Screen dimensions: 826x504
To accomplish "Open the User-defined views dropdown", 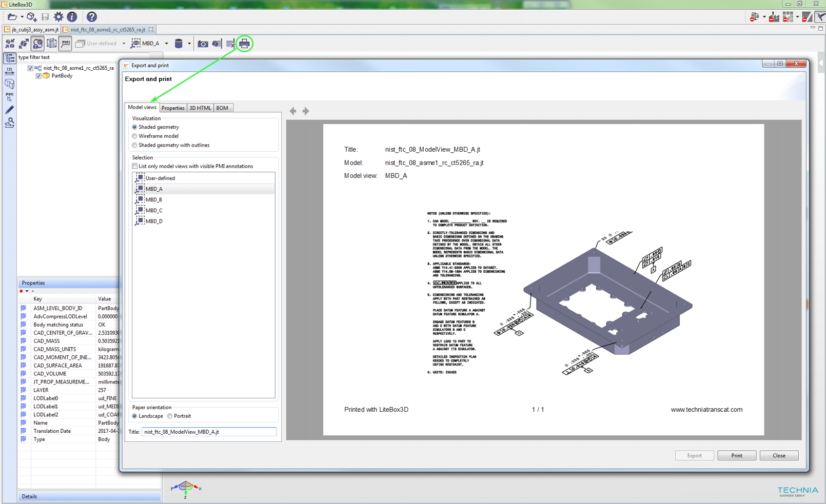I will click(124, 44).
